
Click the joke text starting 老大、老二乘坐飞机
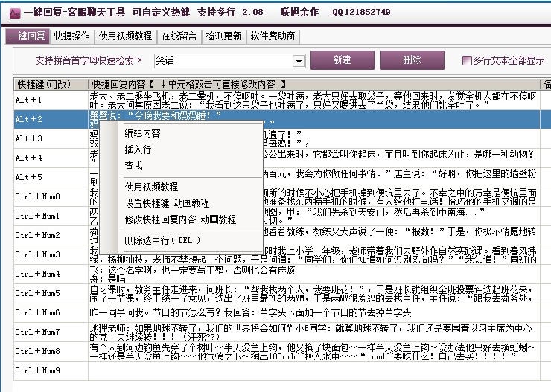click(x=313, y=100)
